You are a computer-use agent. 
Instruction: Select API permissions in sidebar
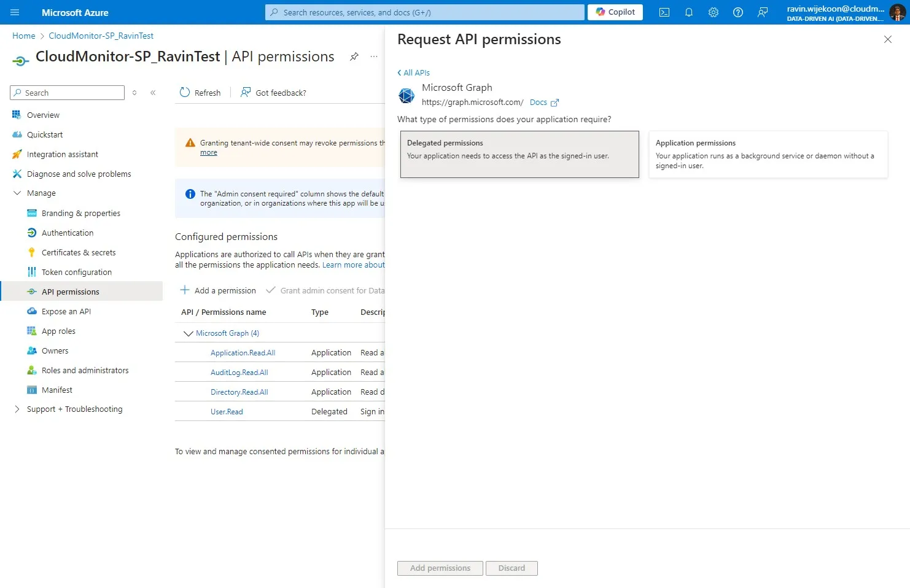click(82, 292)
